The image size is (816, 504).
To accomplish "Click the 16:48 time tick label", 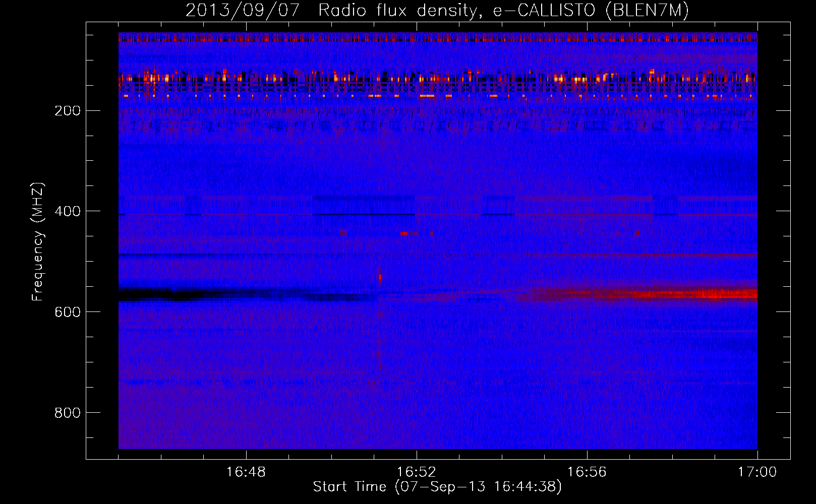I will (x=246, y=472).
